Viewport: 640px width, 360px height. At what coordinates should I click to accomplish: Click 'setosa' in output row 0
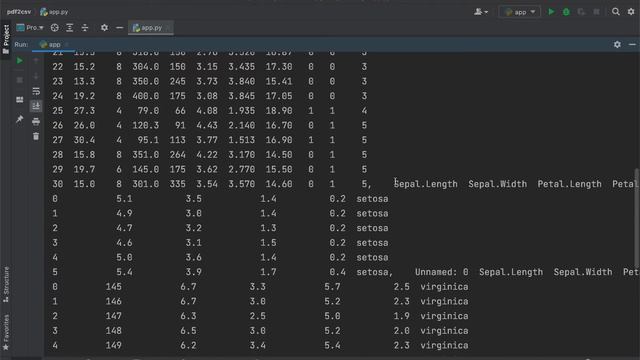(372, 199)
